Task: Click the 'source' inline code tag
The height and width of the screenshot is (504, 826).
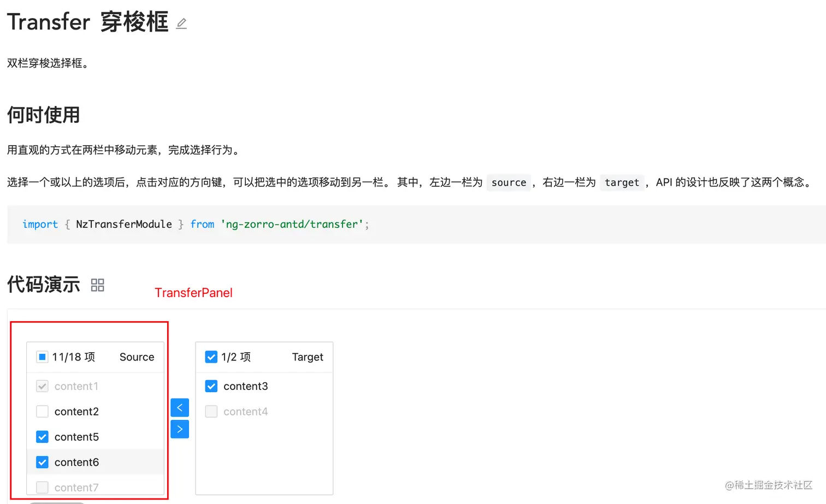Action: tap(509, 182)
